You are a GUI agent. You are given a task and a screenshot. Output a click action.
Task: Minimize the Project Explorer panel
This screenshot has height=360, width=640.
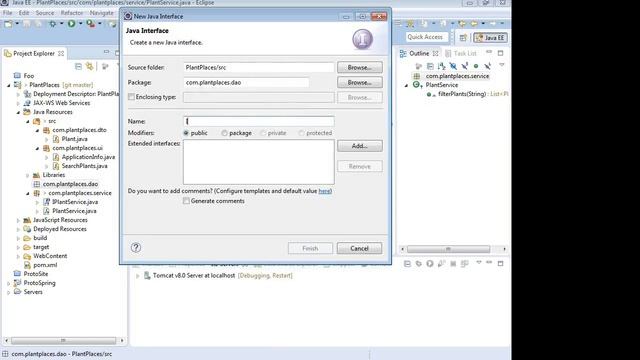click(x=106, y=52)
